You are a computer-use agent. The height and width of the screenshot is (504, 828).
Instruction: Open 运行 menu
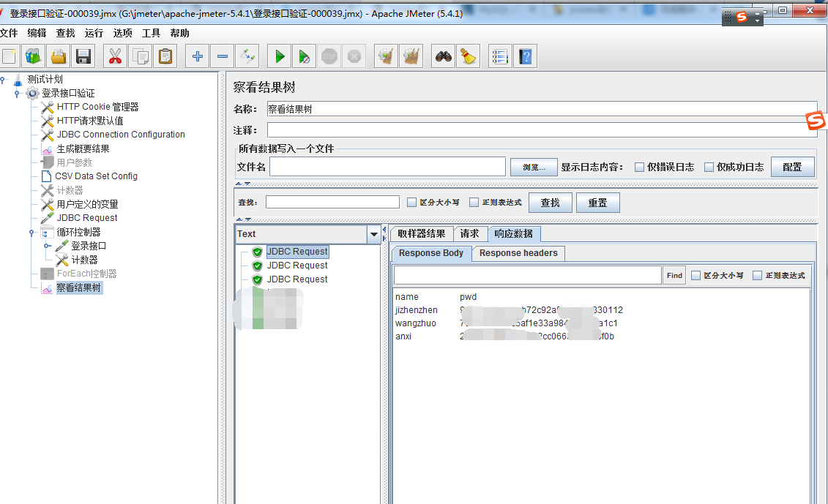[x=94, y=33]
